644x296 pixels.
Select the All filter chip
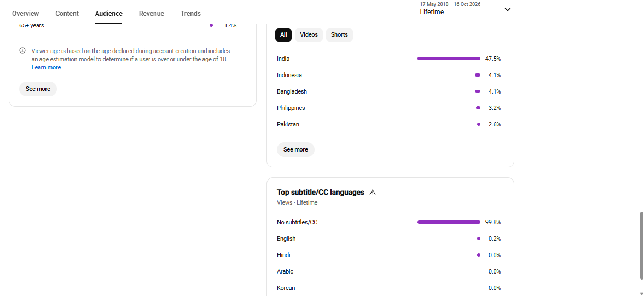tap(283, 35)
